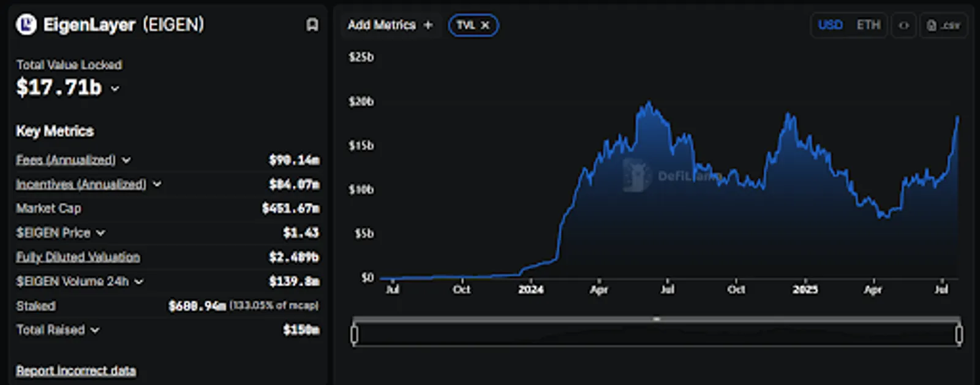
Task: Open the embed chart code icon
Action: click(903, 25)
